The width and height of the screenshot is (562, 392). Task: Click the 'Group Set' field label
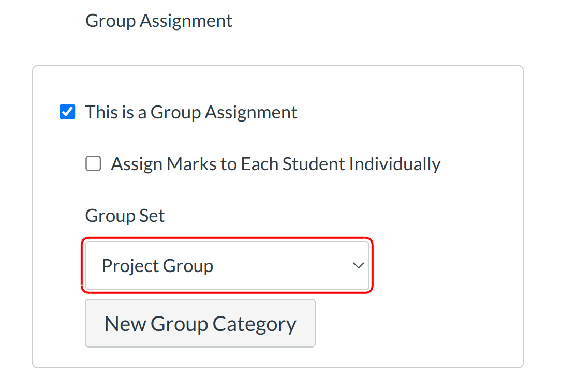[x=125, y=216]
